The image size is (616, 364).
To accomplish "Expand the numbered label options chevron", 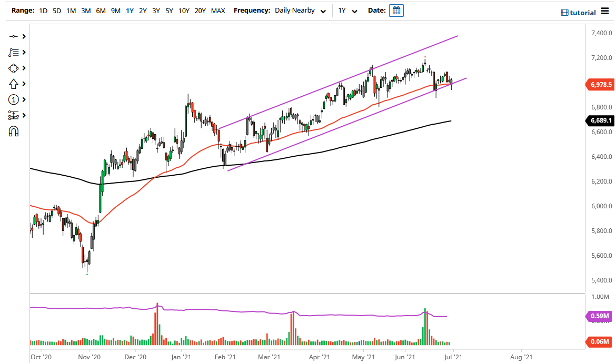I will click(24, 100).
